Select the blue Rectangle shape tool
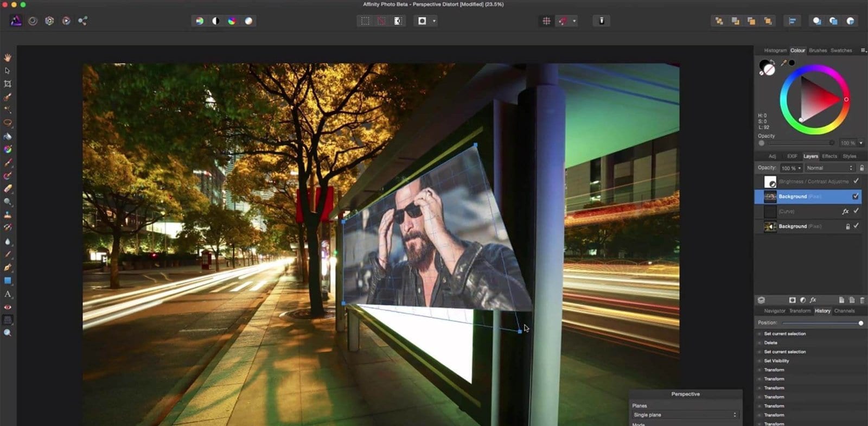This screenshot has width=868, height=426. click(x=8, y=281)
